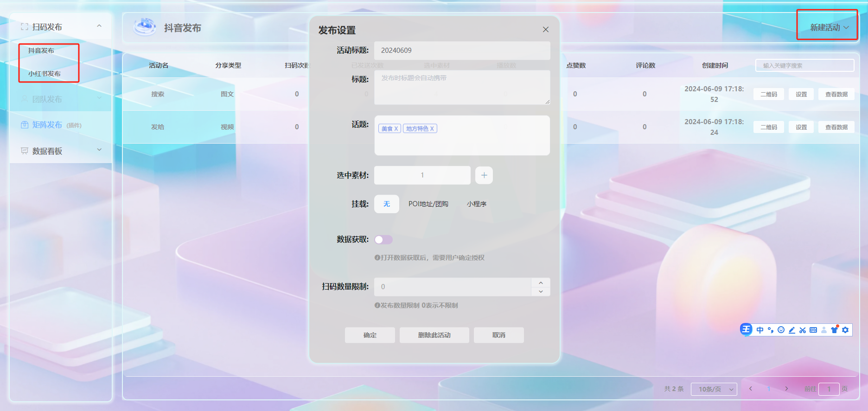Click the 评论数 column header

(x=645, y=65)
